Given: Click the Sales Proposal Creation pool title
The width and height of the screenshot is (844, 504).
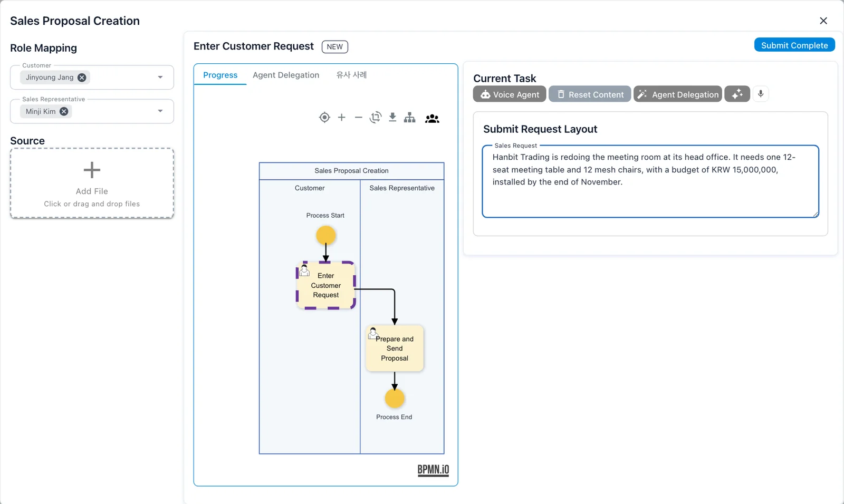Looking at the screenshot, I should [x=351, y=171].
